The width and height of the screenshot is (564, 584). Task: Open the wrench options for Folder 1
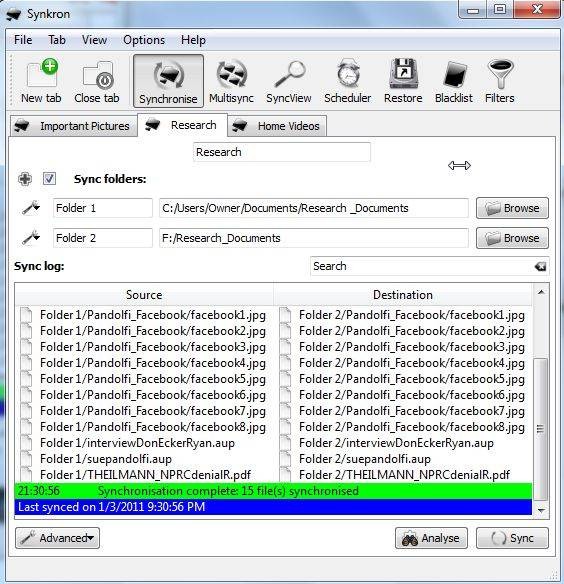click(31, 208)
